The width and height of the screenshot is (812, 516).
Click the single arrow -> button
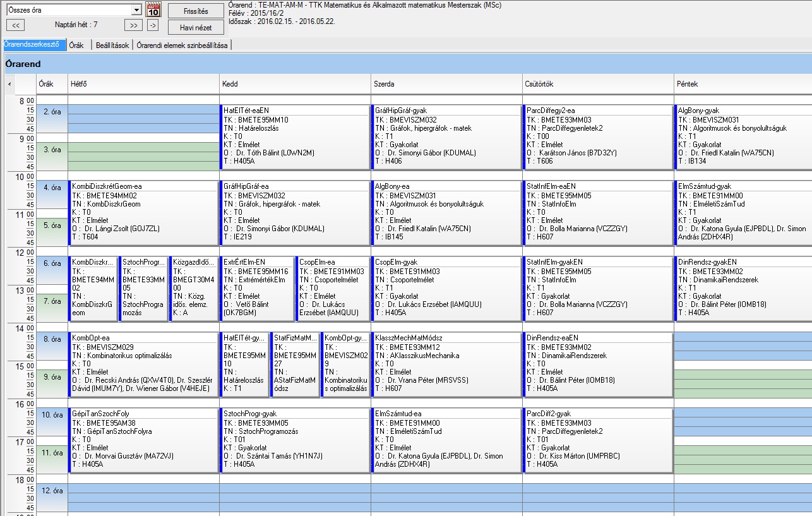pyautogui.click(x=152, y=25)
